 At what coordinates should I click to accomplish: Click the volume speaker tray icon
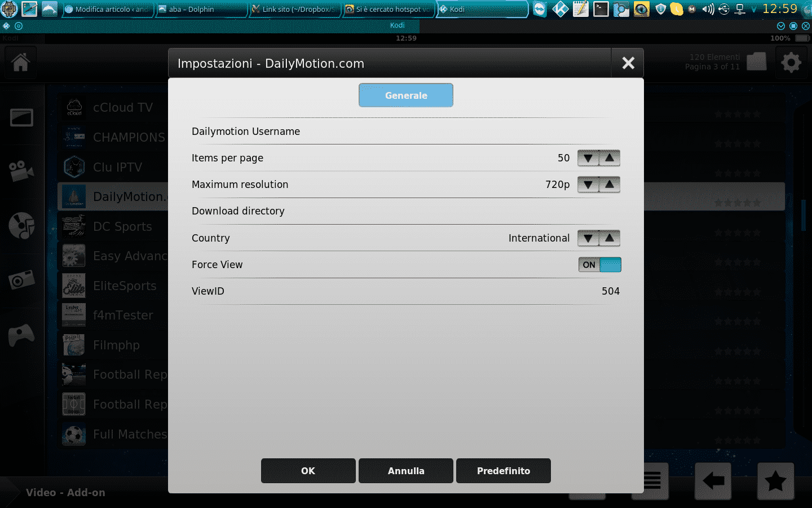[x=708, y=9]
